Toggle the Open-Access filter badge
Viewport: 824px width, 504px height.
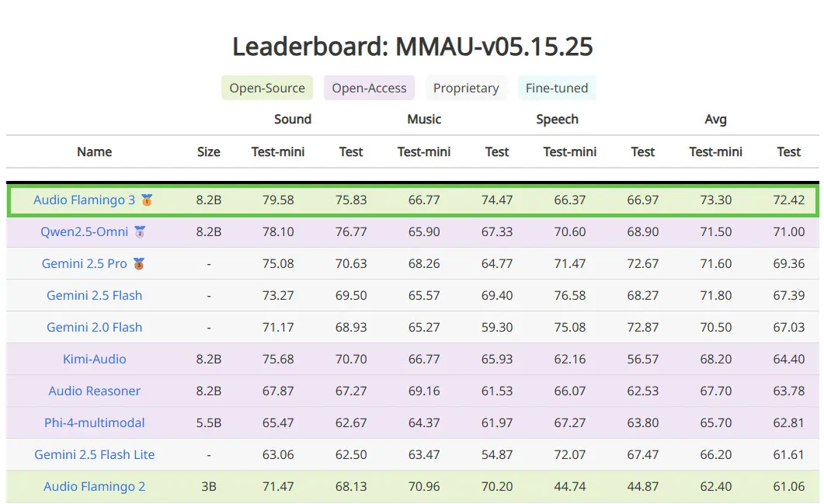369,88
